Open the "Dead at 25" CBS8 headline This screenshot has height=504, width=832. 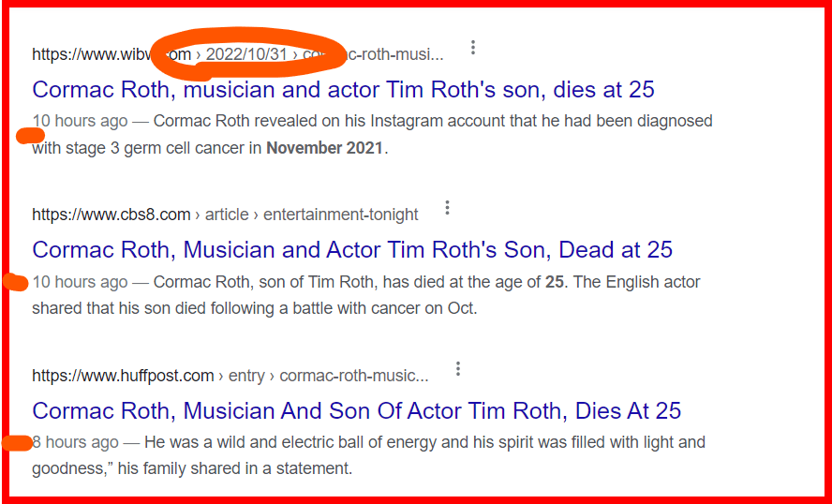[x=352, y=250]
